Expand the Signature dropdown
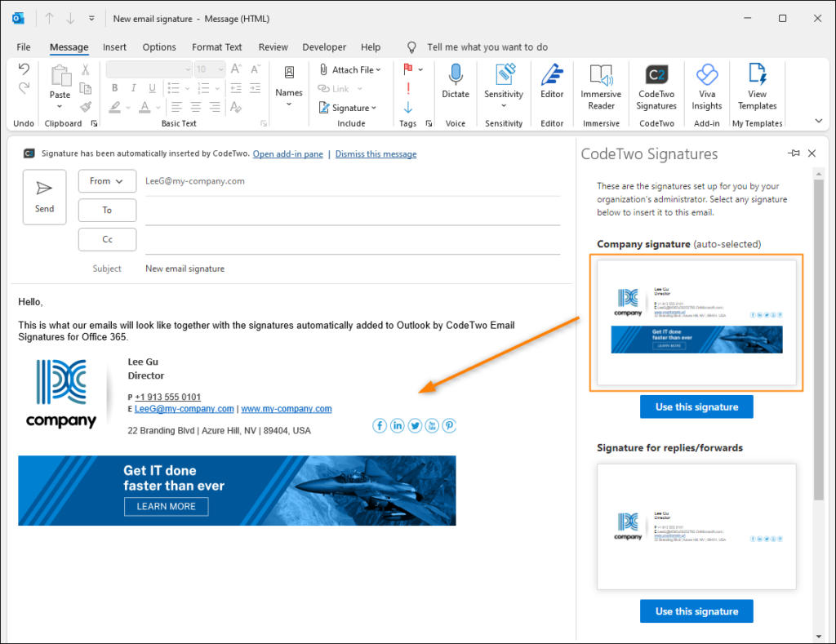Screen dimensions: 836x644 (349, 107)
